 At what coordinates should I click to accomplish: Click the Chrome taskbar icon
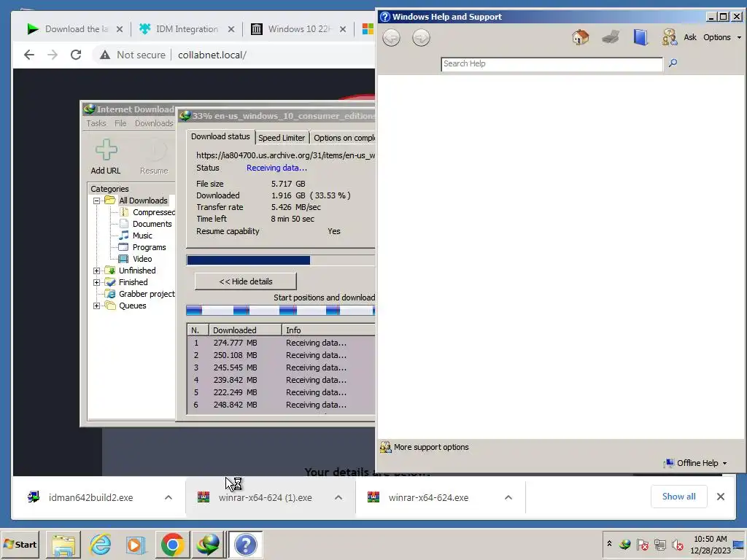point(172,545)
